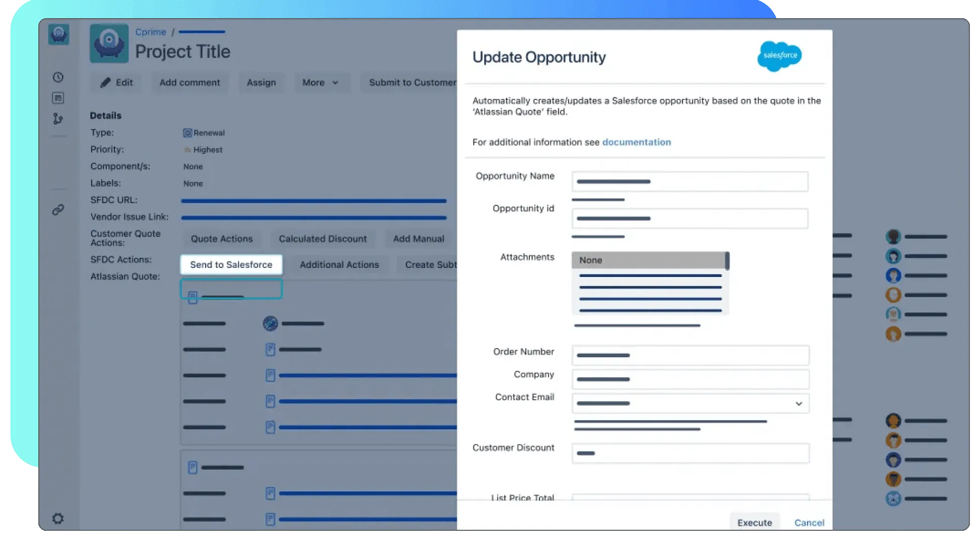The image size is (980, 553).
Task: Click the clock icon in the left sidebar
Action: point(58,77)
